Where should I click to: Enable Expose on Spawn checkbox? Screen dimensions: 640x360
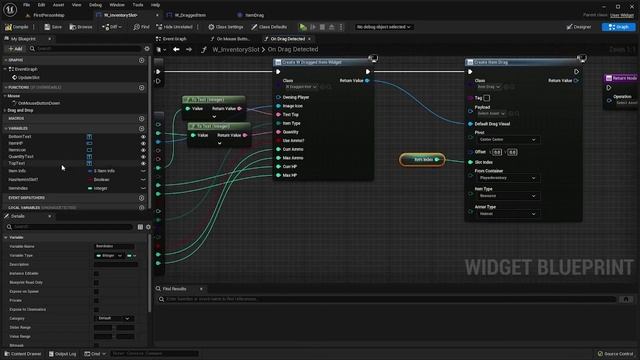[96, 291]
